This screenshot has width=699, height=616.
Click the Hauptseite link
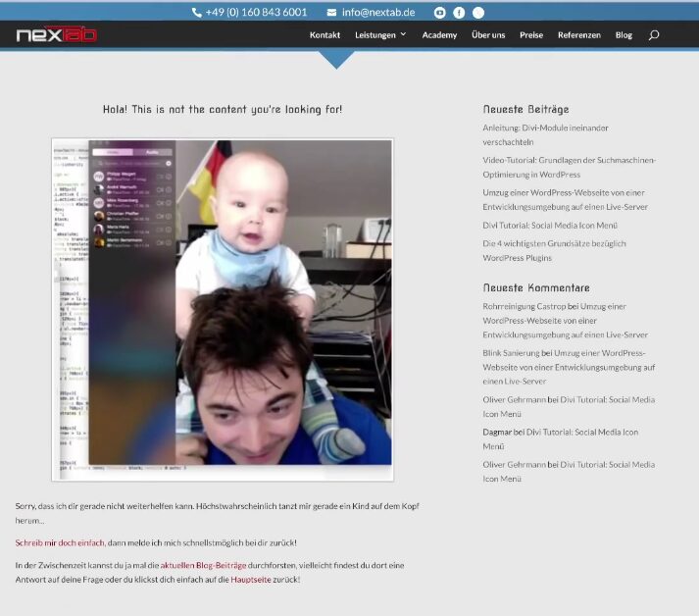click(251, 580)
